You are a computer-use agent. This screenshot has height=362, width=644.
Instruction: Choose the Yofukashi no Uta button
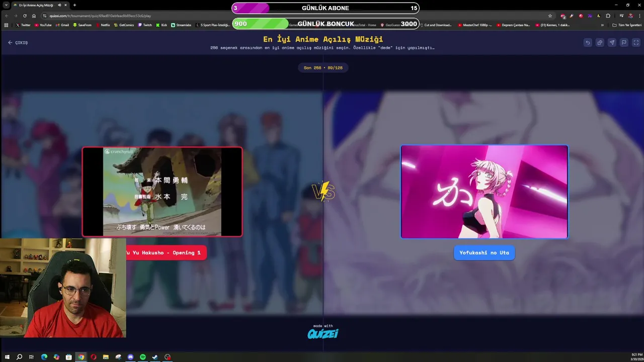point(484,253)
